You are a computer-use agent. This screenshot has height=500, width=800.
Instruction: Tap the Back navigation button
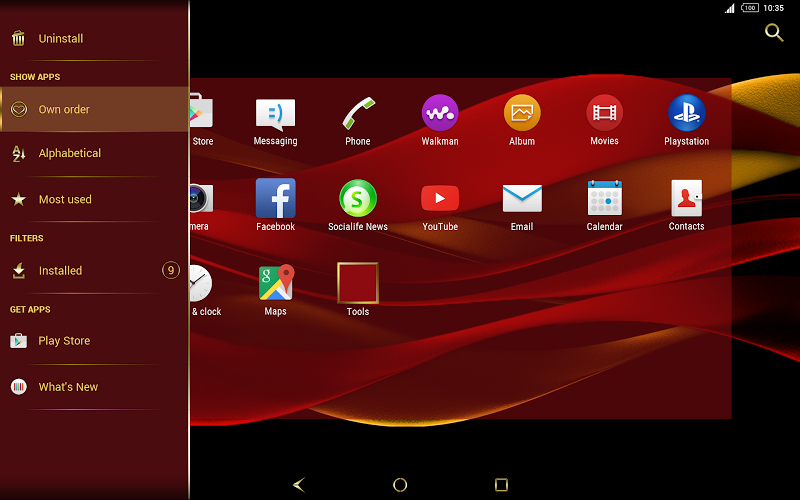(x=299, y=484)
